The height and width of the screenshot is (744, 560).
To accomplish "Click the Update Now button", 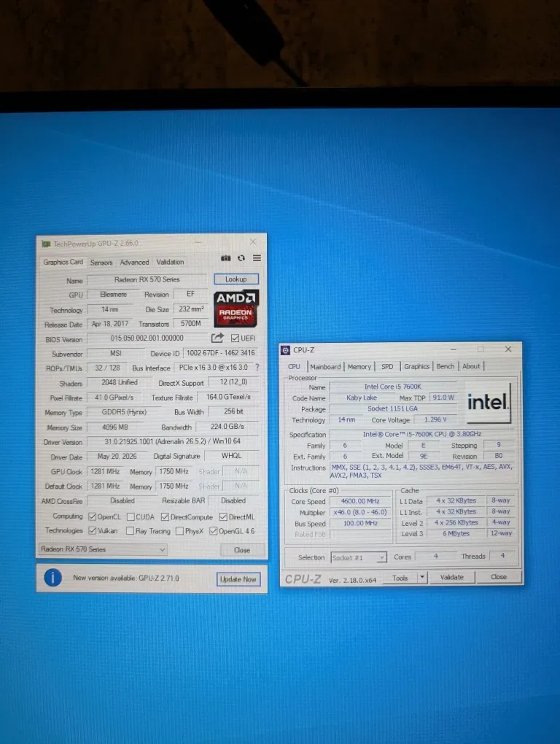I will pos(238,579).
